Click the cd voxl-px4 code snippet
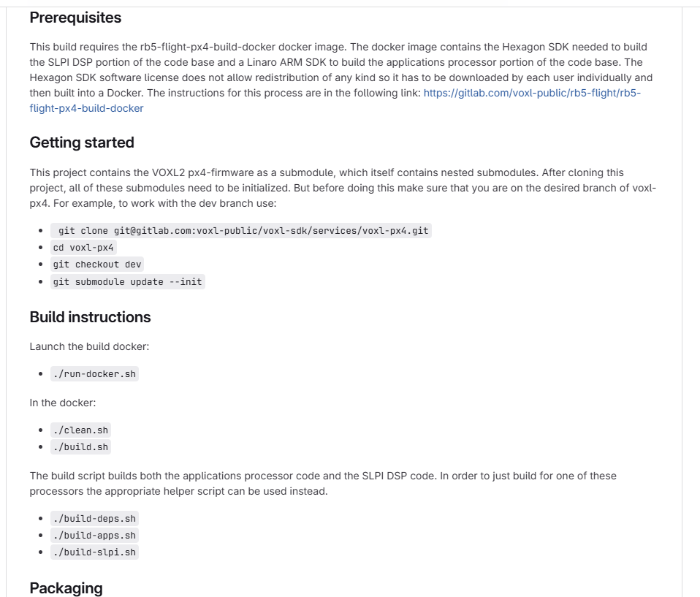The image size is (700, 597). pos(83,247)
